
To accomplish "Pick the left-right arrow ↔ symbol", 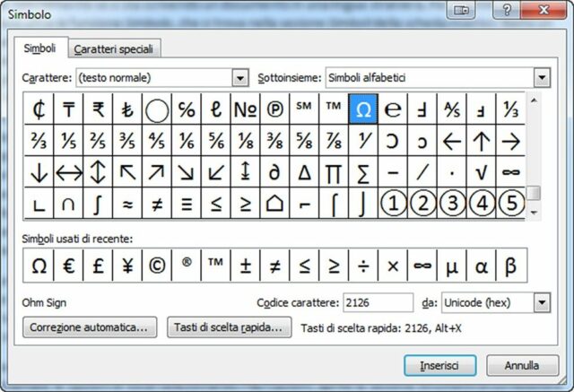I will coord(68,171).
